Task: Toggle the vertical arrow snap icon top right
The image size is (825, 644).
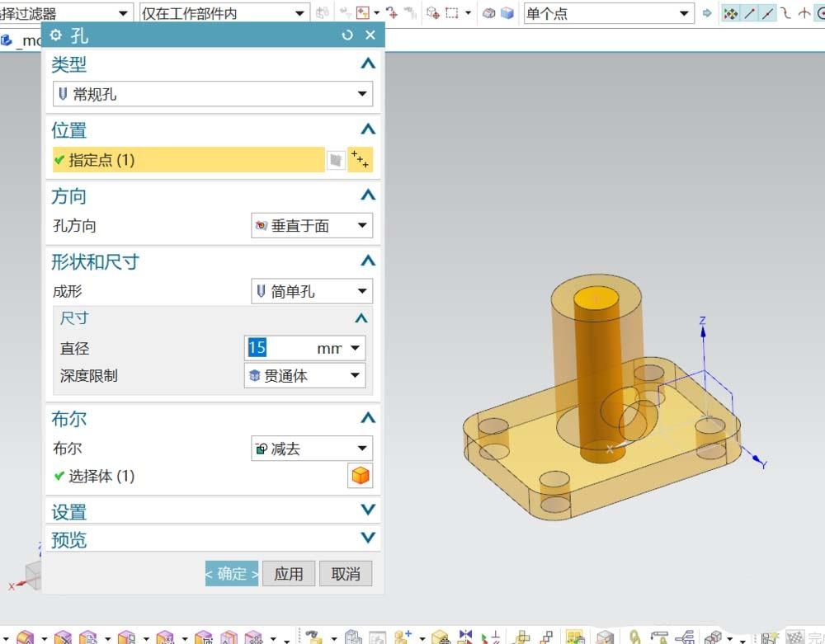Action: click(x=804, y=12)
